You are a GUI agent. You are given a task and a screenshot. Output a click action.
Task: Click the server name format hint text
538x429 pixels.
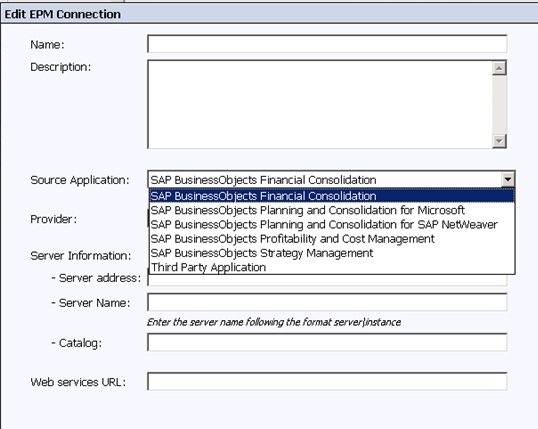coord(274,322)
